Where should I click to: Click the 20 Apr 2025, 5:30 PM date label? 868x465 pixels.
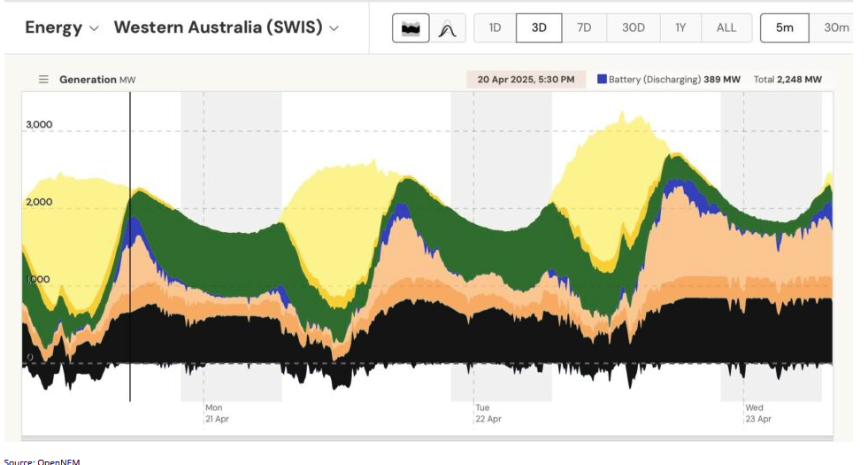click(526, 80)
